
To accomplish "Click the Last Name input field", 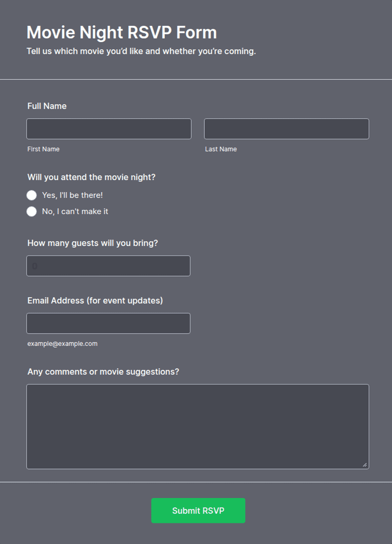I will 287,129.
